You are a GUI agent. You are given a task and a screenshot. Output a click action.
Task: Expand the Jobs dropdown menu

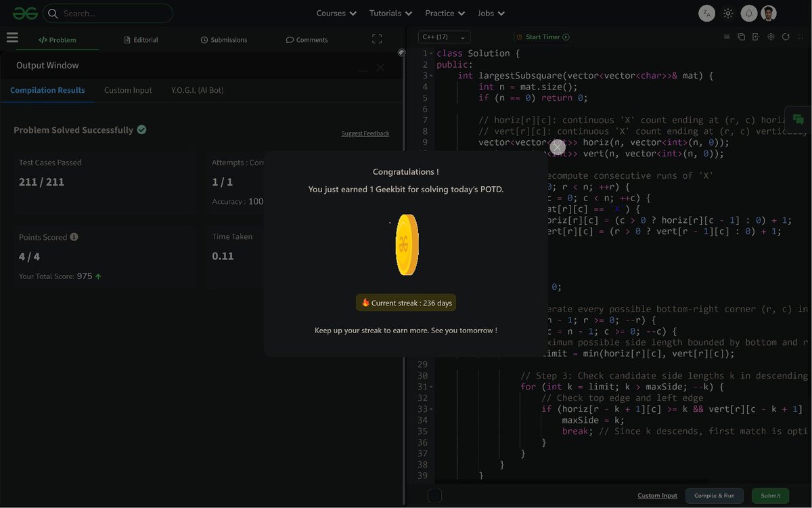point(491,13)
